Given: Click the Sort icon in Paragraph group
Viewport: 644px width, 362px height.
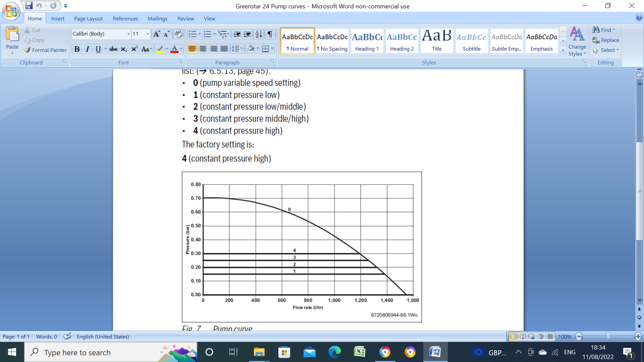Looking at the screenshot, I should [x=258, y=34].
